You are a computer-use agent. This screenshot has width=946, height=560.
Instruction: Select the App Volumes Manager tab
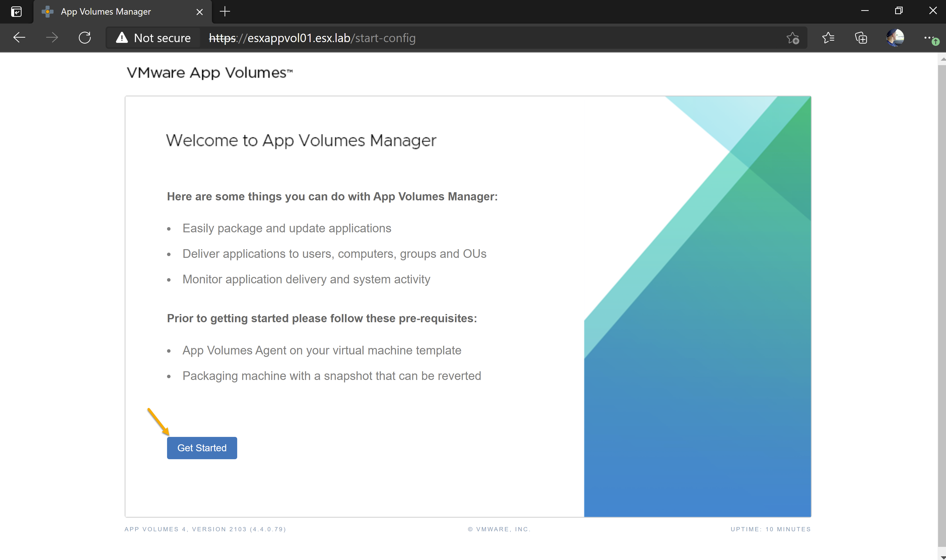(123, 12)
